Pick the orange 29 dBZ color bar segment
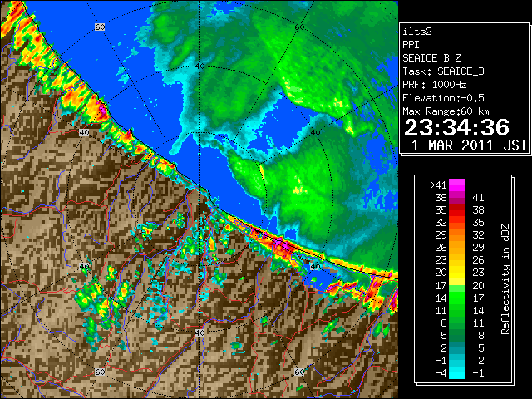Viewport: 532px width, 399px height. (x=457, y=235)
